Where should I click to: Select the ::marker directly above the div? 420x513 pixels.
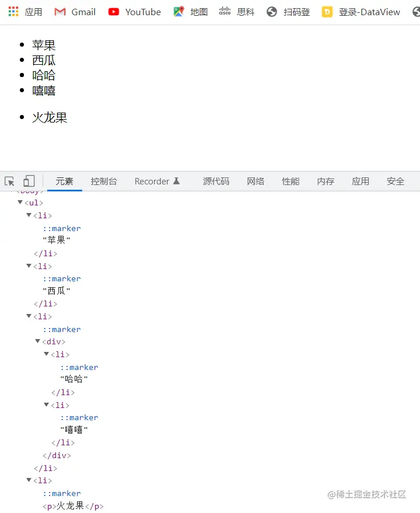click(x=61, y=330)
